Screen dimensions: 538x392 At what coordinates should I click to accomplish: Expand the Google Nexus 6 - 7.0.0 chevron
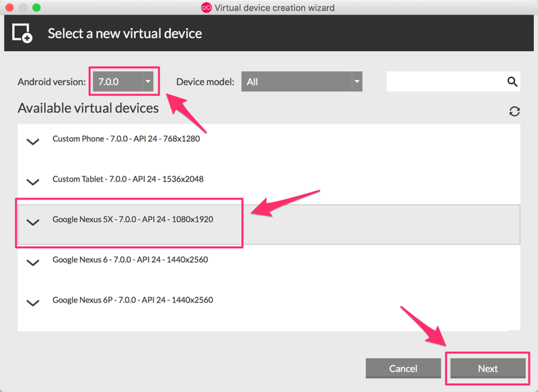[x=33, y=263]
